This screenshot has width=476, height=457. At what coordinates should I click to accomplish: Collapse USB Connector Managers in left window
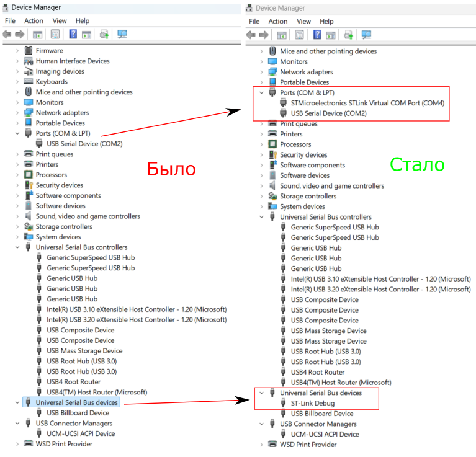17,423
